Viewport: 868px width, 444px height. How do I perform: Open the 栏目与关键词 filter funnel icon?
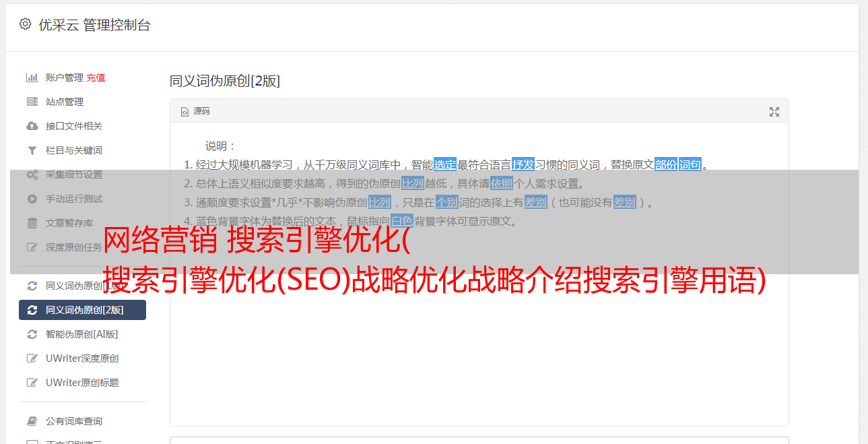(x=32, y=150)
